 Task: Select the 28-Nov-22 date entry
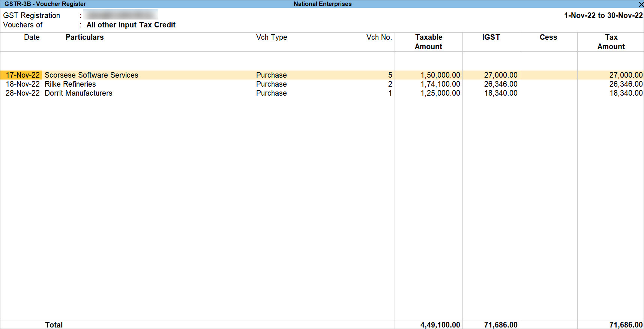[23, 93]
